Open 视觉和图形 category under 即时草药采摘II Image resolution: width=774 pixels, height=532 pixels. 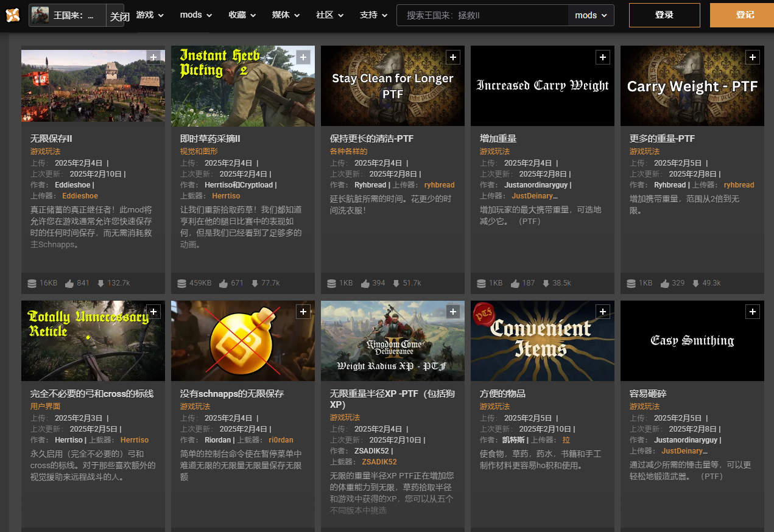199,151
